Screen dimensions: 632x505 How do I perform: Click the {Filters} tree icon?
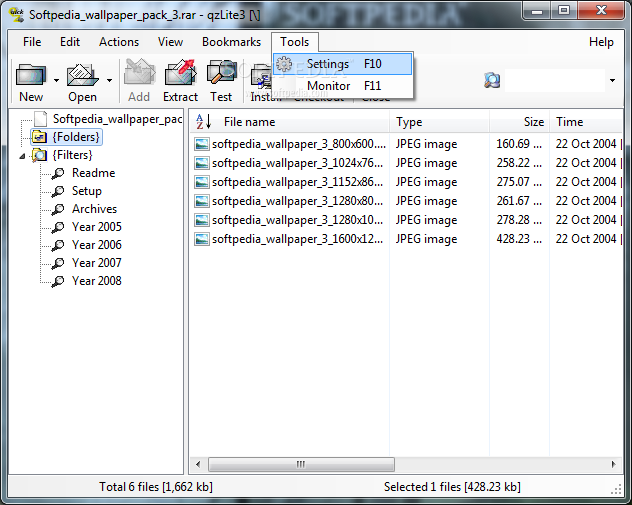pos(39,155)
